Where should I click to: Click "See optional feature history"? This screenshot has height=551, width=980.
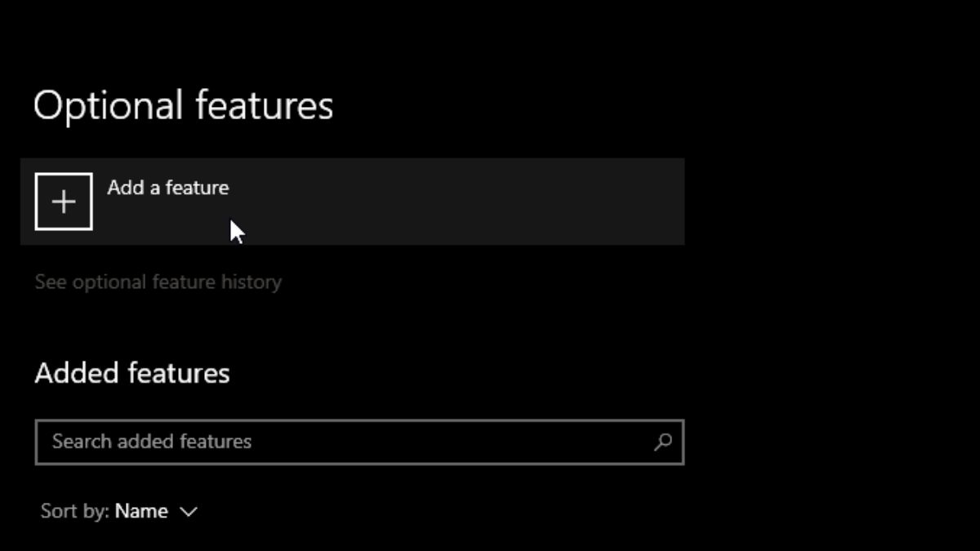pyautogui.click(x=158, y=282)
